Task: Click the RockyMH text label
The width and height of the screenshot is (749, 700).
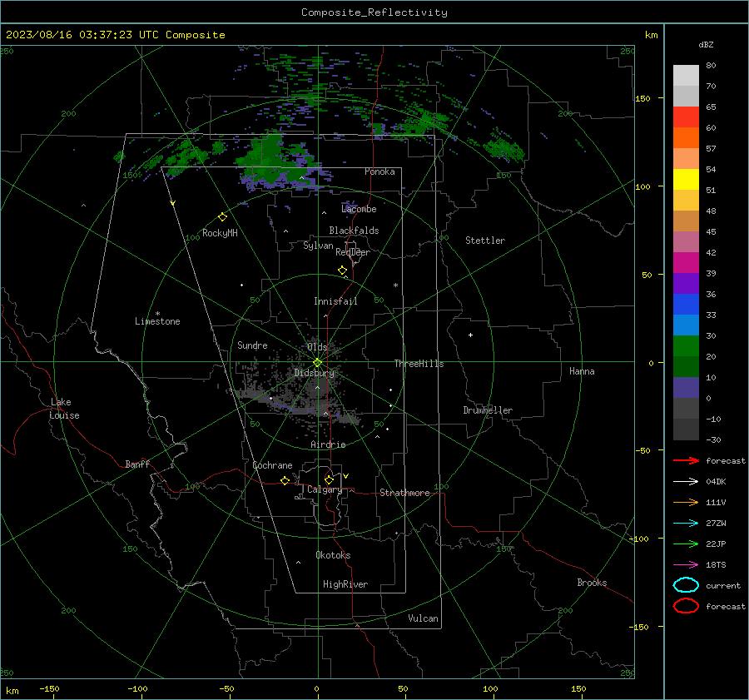Action: (x=220, y=233)
